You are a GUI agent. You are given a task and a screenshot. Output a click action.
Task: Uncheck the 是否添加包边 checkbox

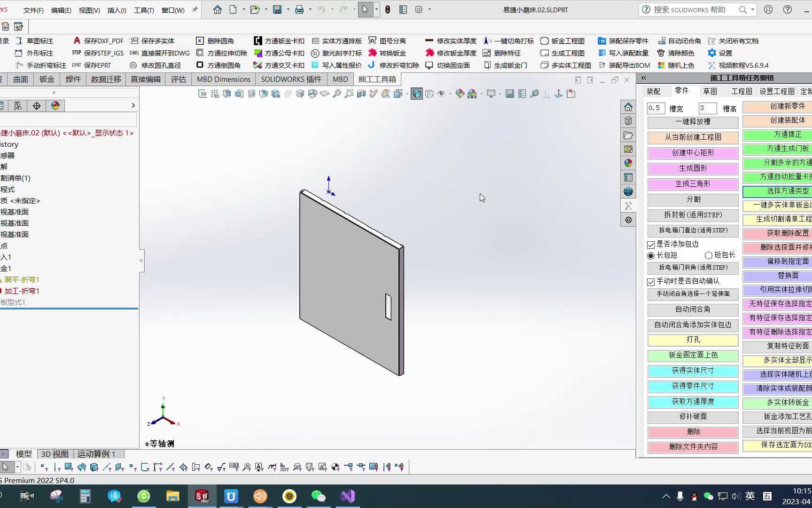651,244
